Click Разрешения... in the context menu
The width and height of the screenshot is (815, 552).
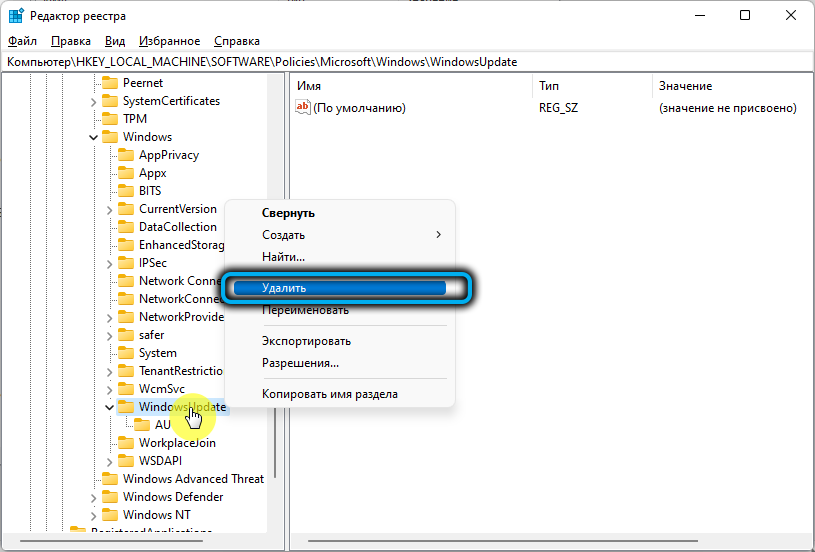click(300, 363)
